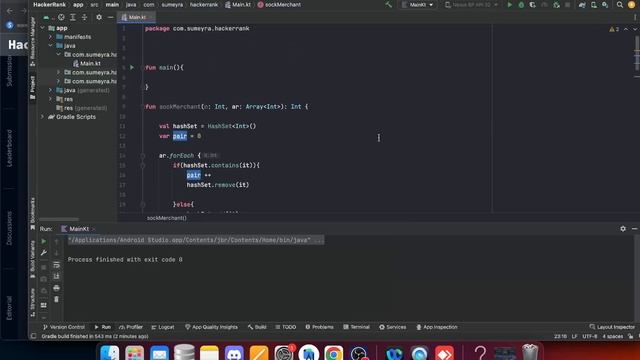Image resolution: width=640 pixels, height=360 pixels.
Task: Click LF line separator in status bar
Action: 574,336
